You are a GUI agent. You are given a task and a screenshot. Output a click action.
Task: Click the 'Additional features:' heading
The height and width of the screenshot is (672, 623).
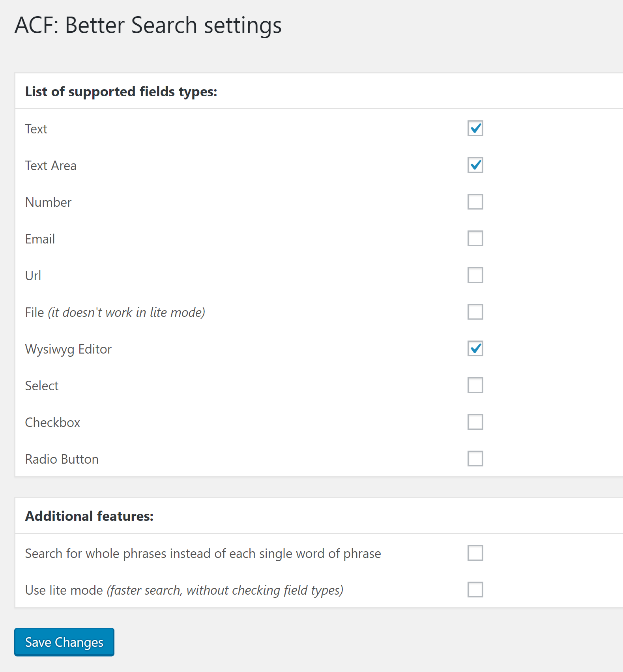click(x=89, y=516)
